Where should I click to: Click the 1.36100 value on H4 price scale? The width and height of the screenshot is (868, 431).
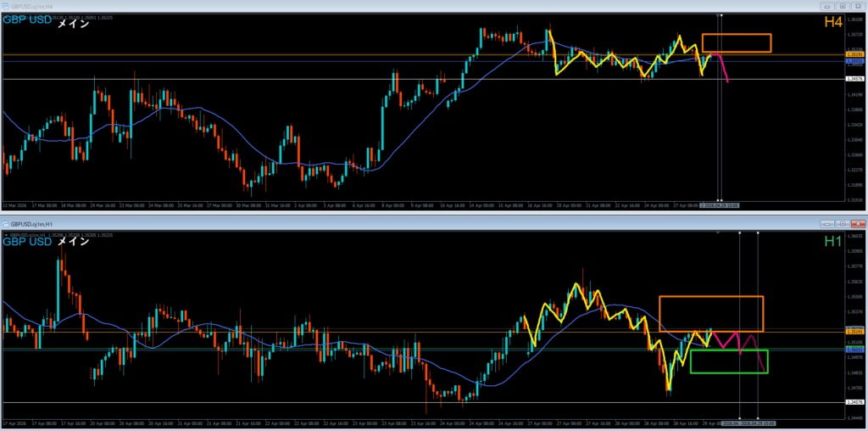point(854,19)
